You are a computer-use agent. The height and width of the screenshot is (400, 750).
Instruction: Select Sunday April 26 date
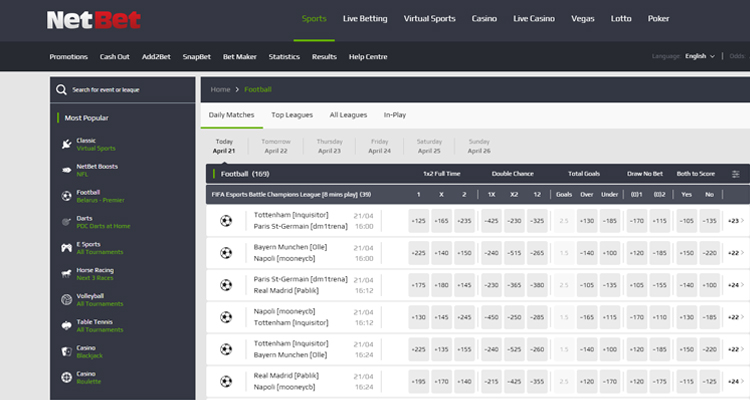tap(479, 146)
